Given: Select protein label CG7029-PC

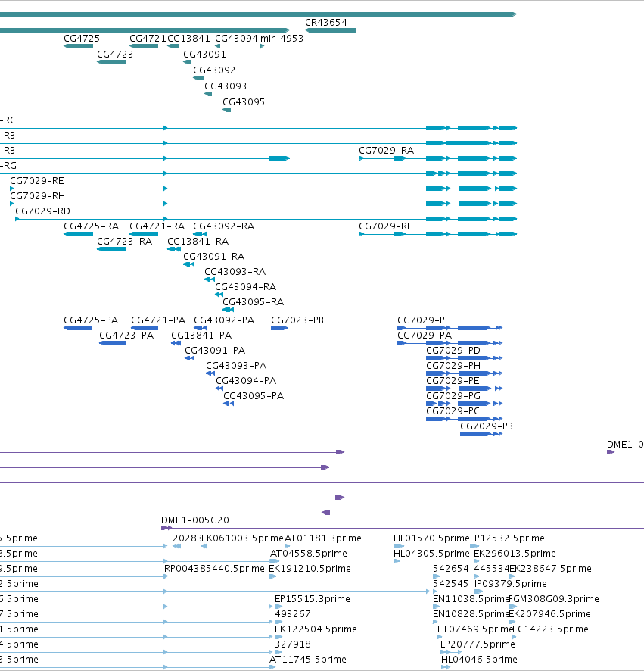Looking at the screenshot, I should point(453,410).
